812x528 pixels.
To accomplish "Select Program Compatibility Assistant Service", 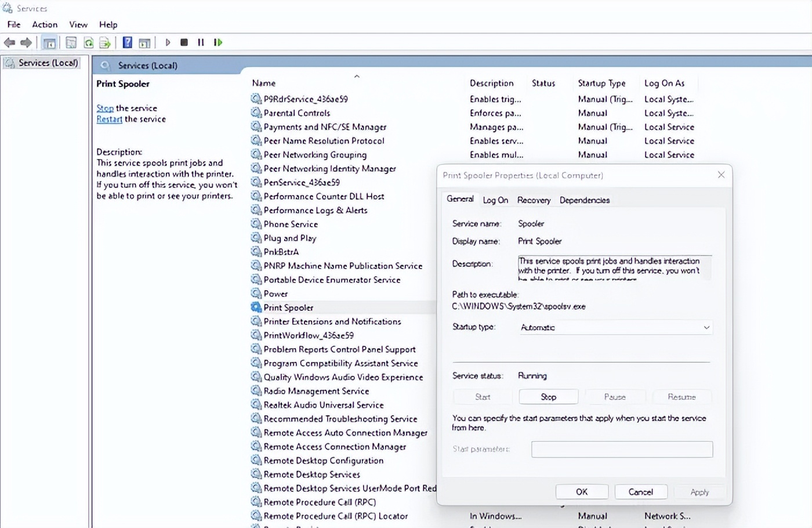I will point(340,363).
